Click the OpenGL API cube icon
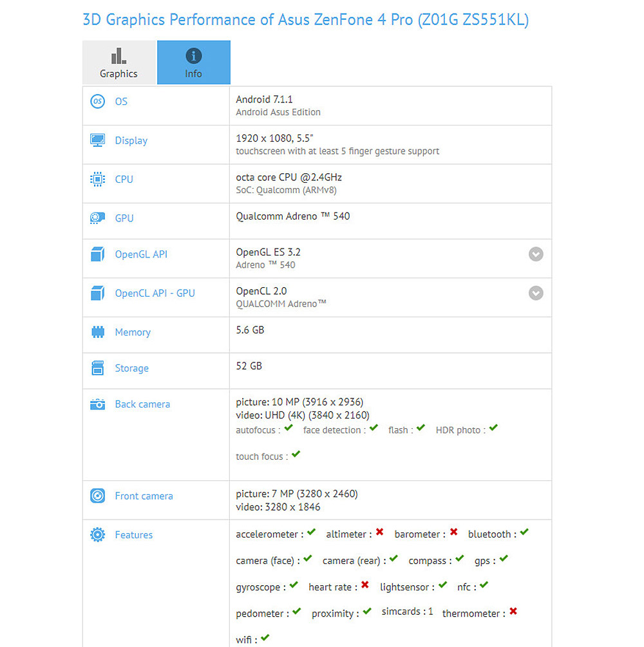644x647 pixels. pyautogui.click(x=97, y=254)
